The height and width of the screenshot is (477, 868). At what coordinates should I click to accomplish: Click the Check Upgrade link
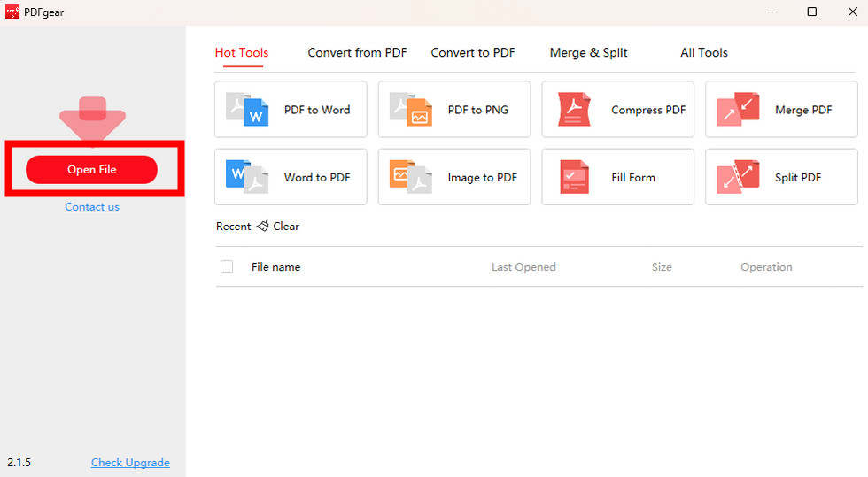point(130,463)
